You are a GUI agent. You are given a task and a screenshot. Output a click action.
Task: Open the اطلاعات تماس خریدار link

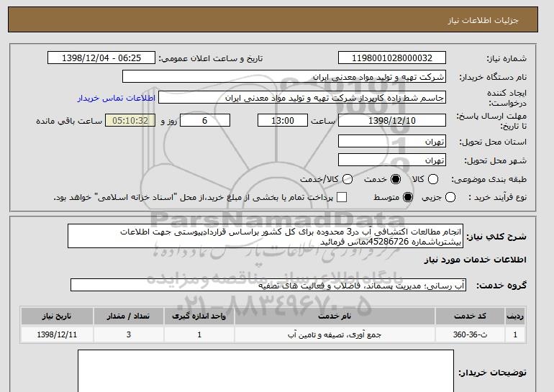(x=117, y=98)
